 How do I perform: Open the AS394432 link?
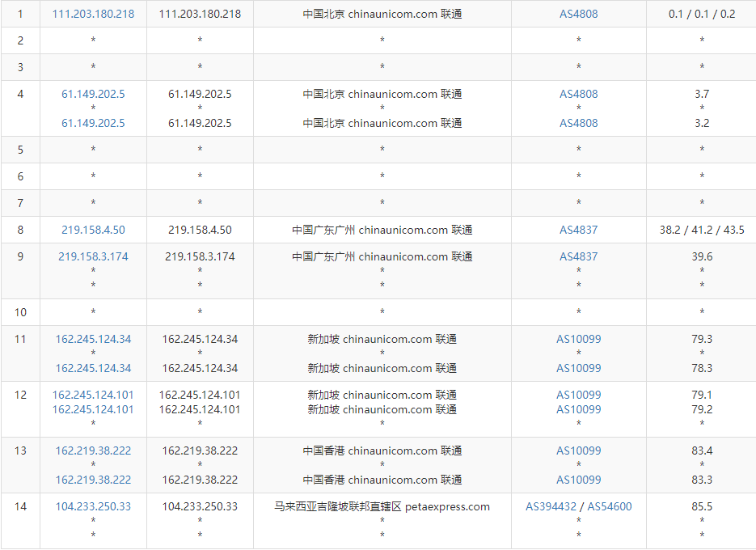(551, 506)
